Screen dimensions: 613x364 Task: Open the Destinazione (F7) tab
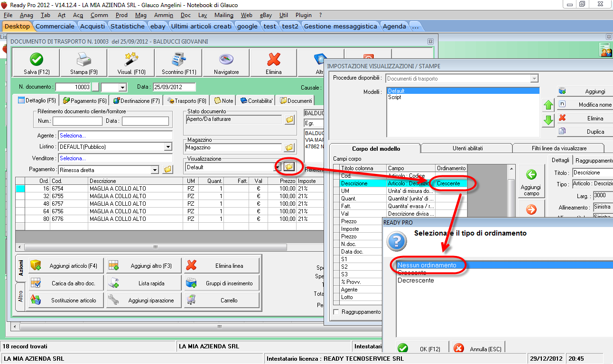136,100
